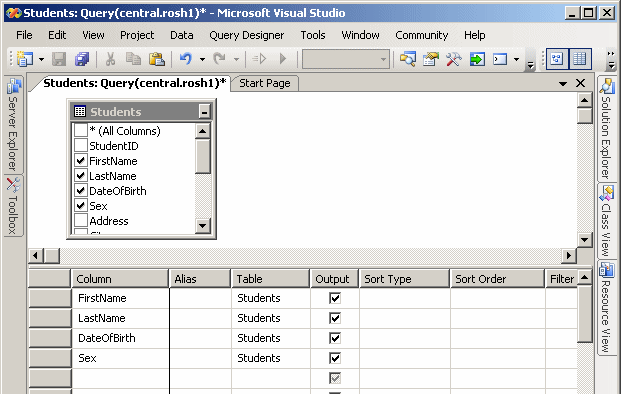This screenshot has height=394, width=621.
Task: Open the active files dropdown arrow
Action: pos(563,84)
